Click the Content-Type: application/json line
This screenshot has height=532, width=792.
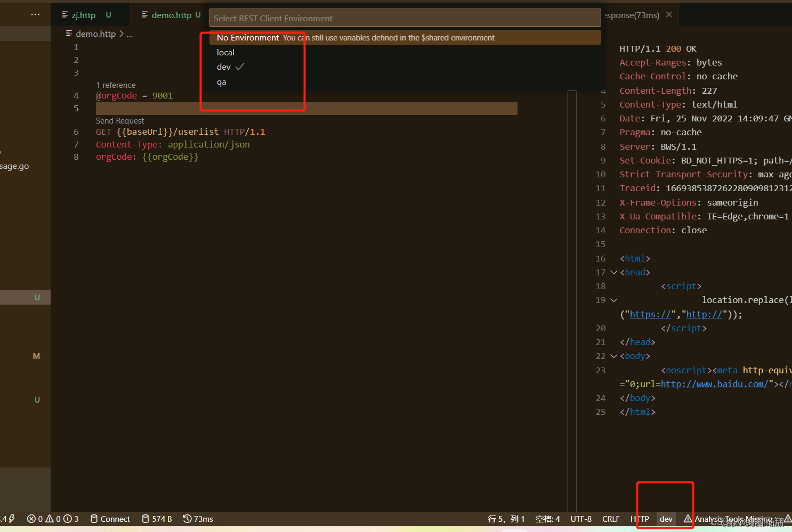pos(173,144)
